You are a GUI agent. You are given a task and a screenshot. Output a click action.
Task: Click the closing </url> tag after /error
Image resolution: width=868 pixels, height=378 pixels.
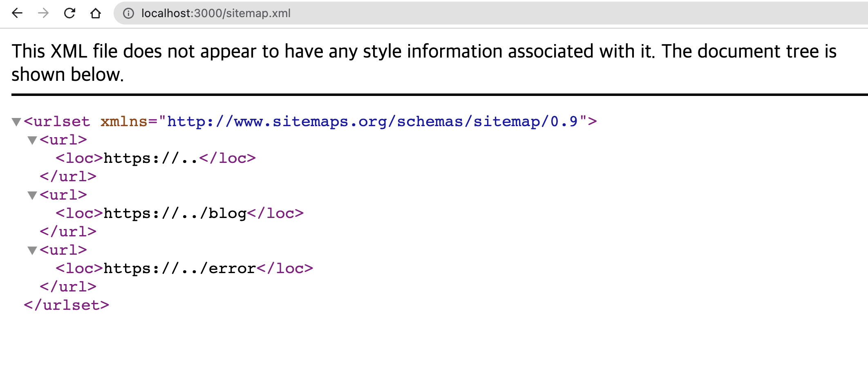(68, 287)
